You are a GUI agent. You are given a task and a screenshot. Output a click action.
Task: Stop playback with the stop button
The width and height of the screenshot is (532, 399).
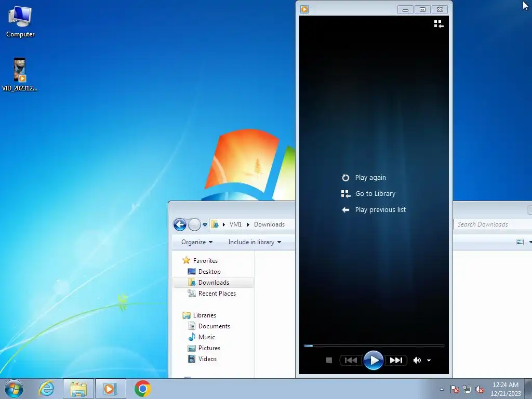point(329,361)
